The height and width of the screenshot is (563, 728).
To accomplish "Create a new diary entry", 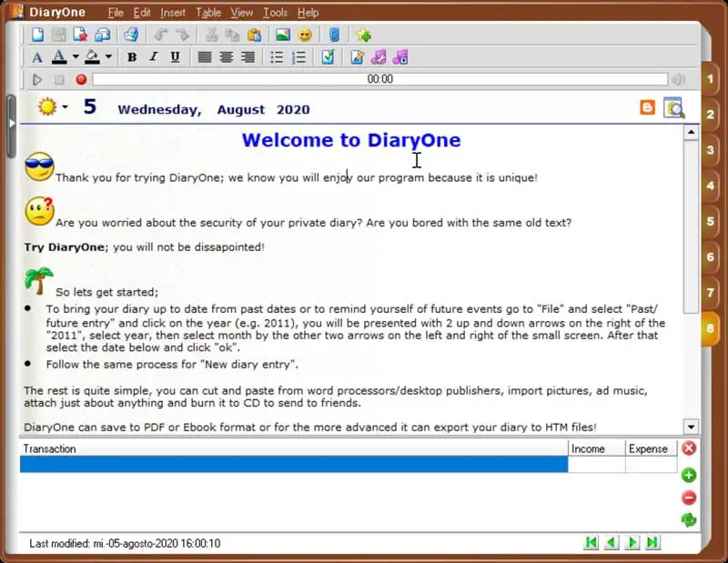I will point(37,35).
